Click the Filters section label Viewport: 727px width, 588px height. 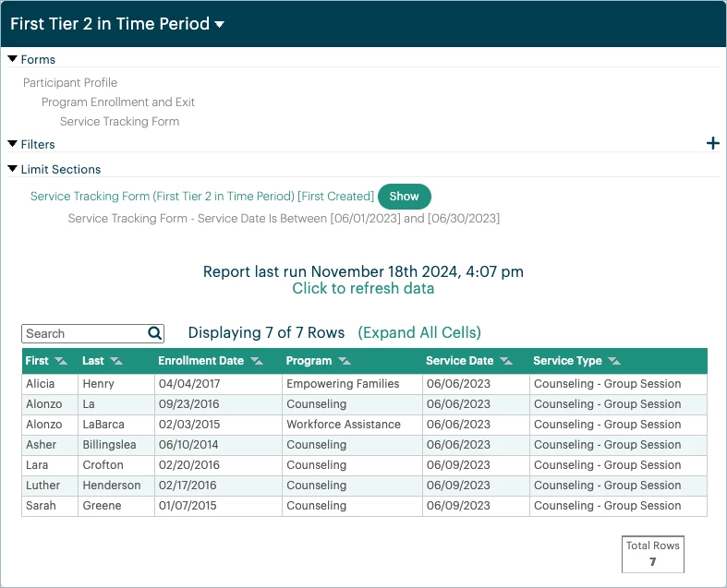tap(38, 145)
